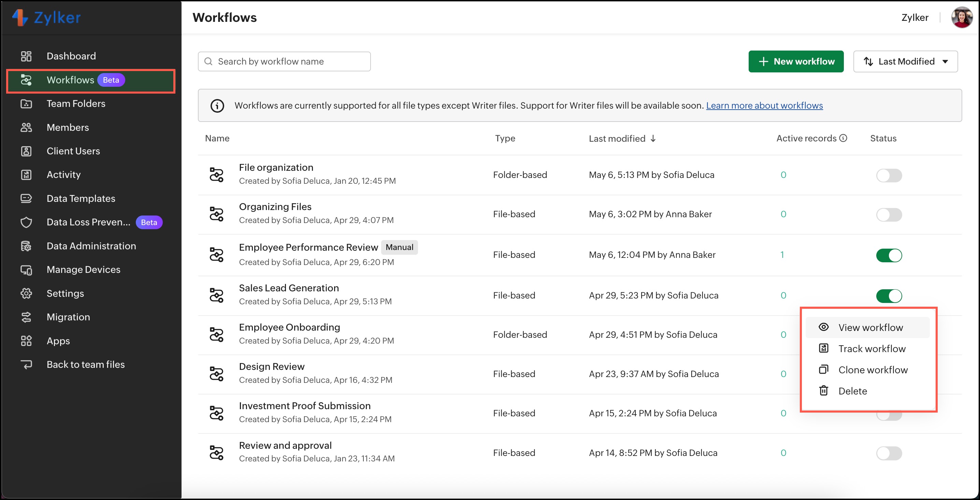Click the Data Loss Prevention shield icon
The width and height of the screenshot is (980, 500).
point(26,222)
